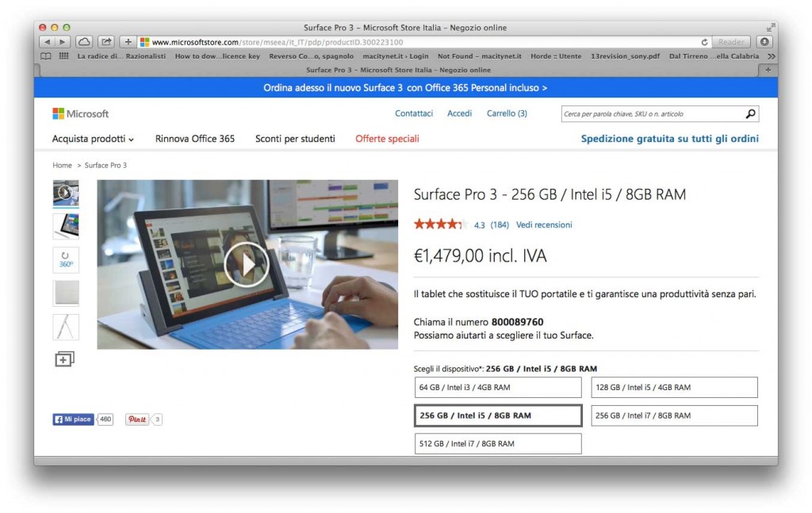This screenshot has height=513, width=812.
Task: Add bookmark with plus toolbar button
Action: 128,42
